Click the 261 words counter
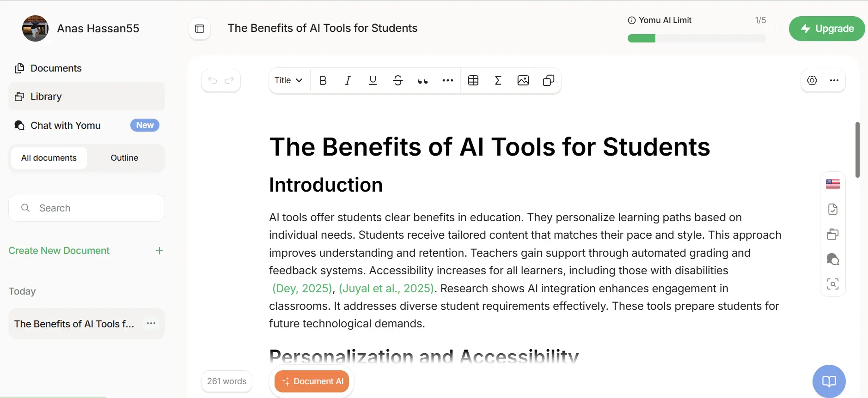 tap(226, 381)
